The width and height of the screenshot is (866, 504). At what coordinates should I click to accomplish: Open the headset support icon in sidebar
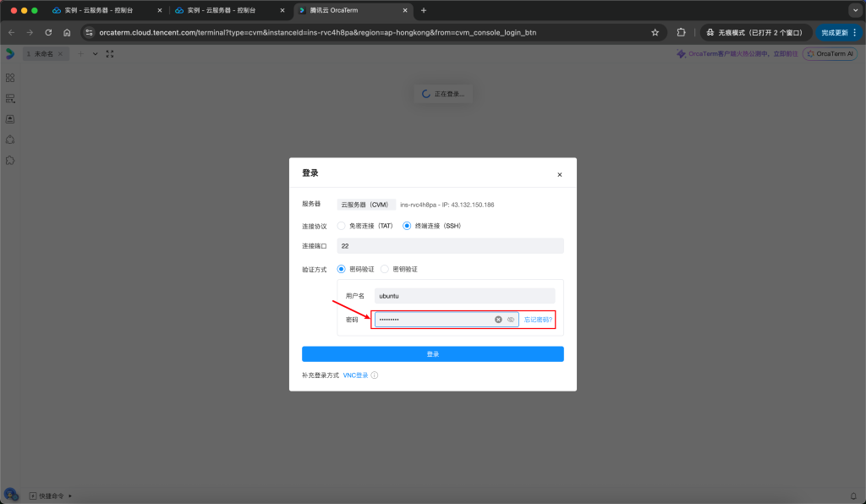tap(9, 140)
